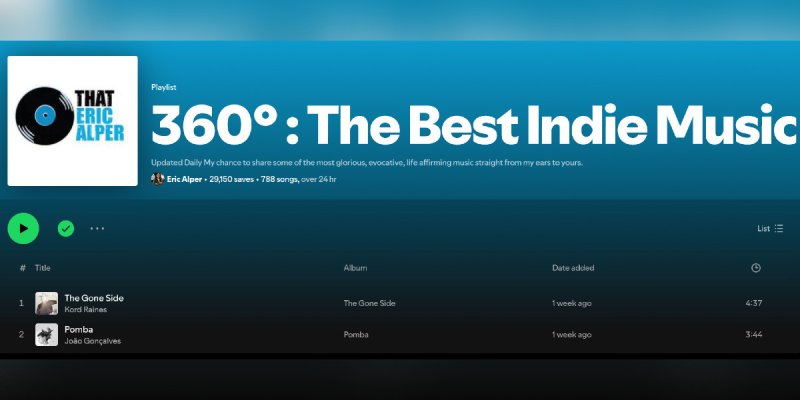Viewport: 800px width, 400px height.
Task: Click the Date added column header
Action: [573, 268]
